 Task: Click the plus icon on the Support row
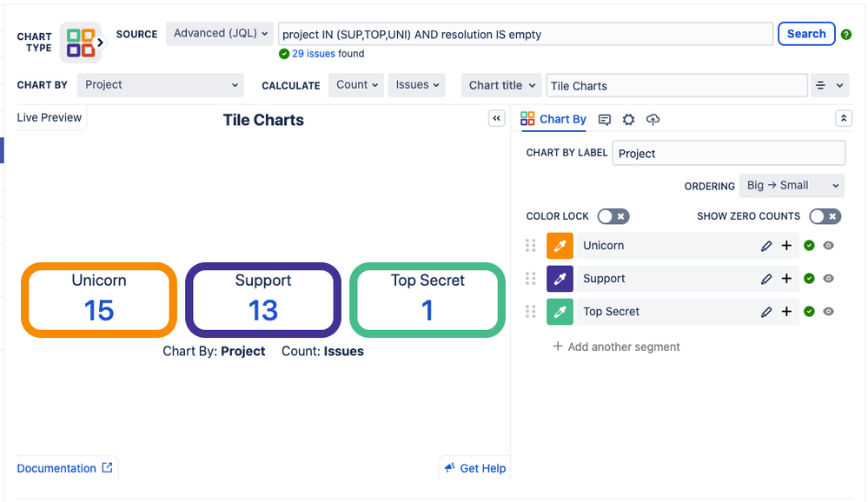[x=786, y=279]
